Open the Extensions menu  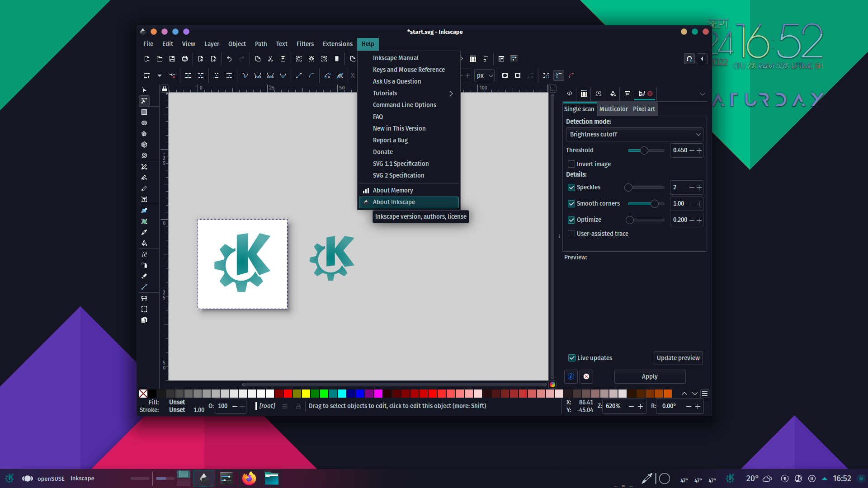point(338,44)
